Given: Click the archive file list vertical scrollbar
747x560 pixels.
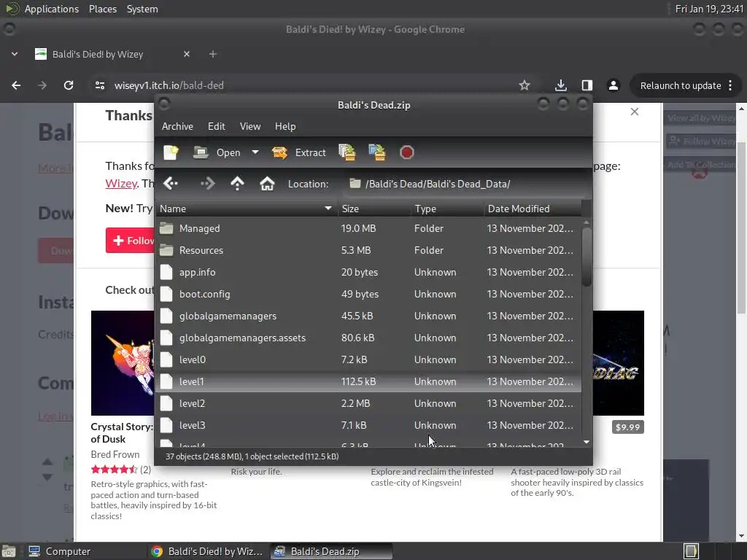Looking at the screenshot, I should (x=587, y=257).
